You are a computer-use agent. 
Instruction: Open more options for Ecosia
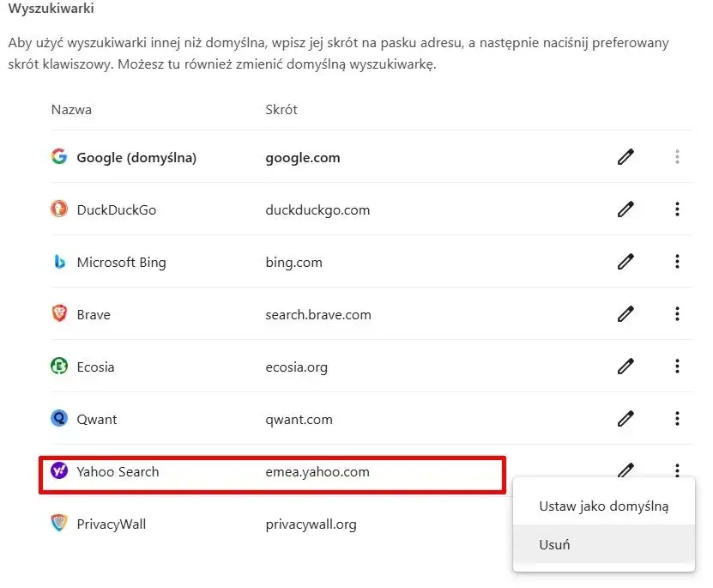pos(677,367)
